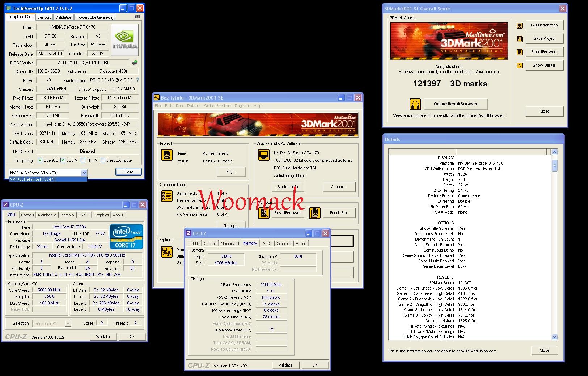This screenshot has width=588, height=376.
Task: Click OK in the CPU-Z Memory window
Action: pyautogui.click(x=315, y=365)
